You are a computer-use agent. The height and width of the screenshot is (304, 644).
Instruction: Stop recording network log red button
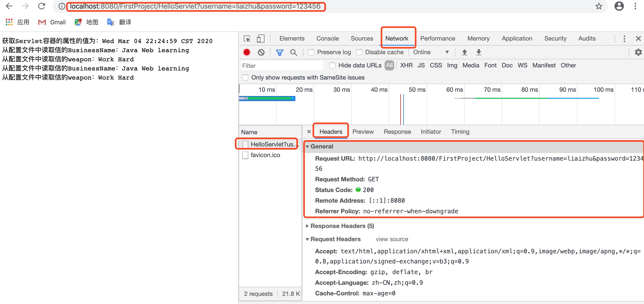point(247,52)
